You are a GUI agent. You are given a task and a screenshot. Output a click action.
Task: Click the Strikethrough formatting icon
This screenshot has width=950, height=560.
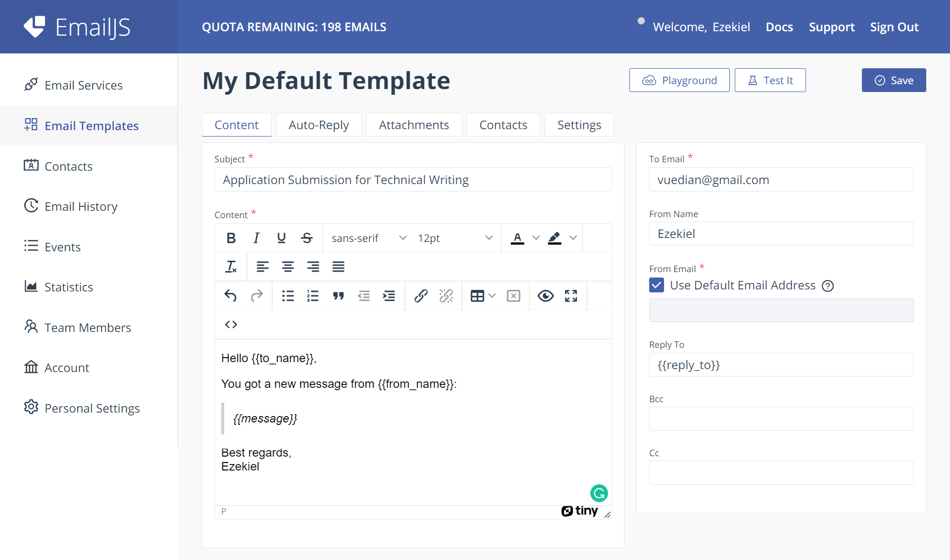(x=305, y=237)
